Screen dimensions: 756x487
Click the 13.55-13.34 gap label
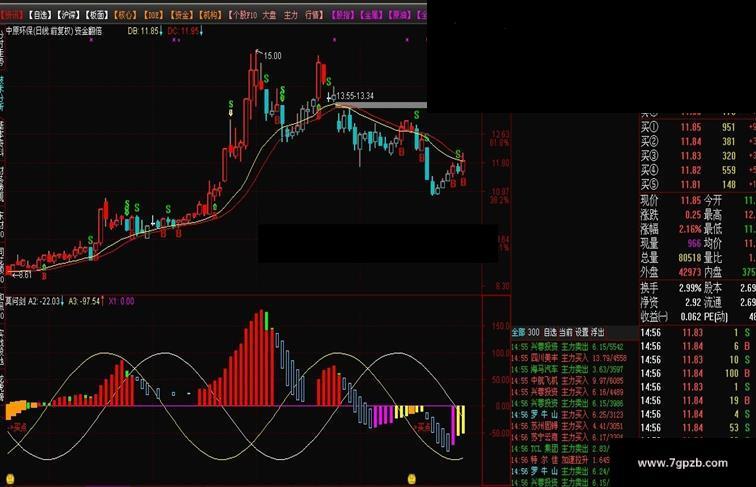coord(355,96)
